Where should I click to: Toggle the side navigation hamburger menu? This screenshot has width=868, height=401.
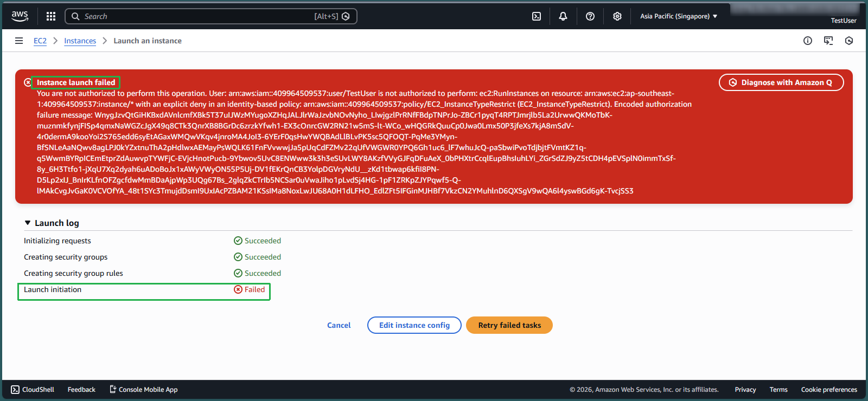click(x=19, y=41)
